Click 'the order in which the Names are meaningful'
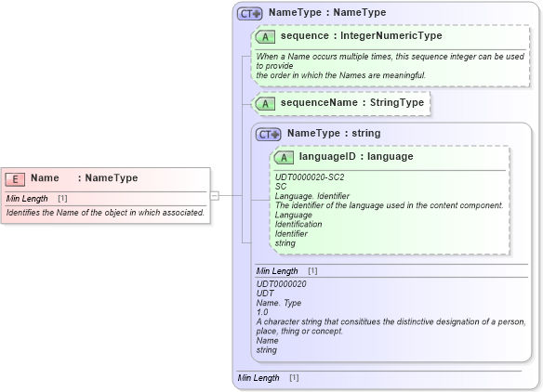 340,75
